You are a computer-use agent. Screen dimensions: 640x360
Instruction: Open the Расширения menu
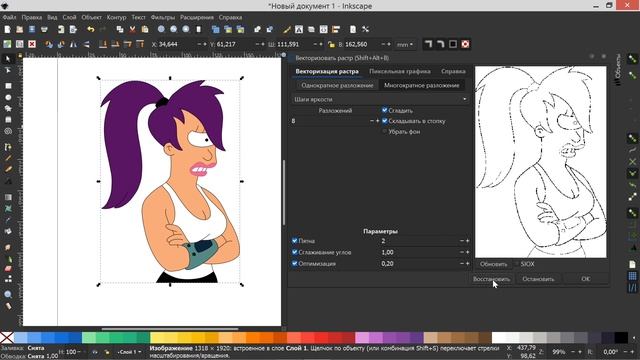pos(197,17)
